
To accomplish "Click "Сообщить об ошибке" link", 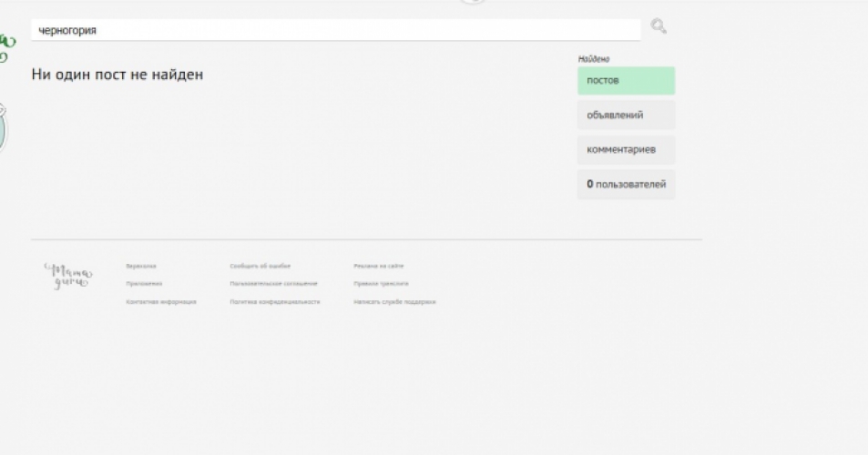I will (260, 266).
